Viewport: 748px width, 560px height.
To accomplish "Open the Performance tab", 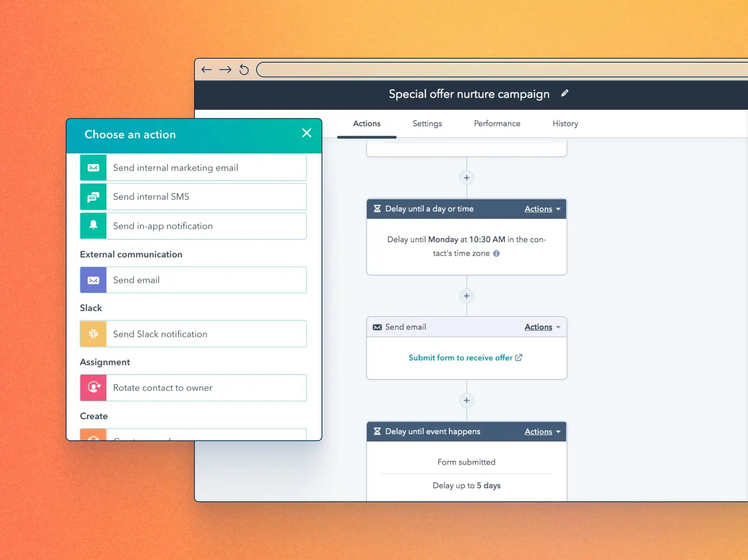I will [x=497, y=124].
